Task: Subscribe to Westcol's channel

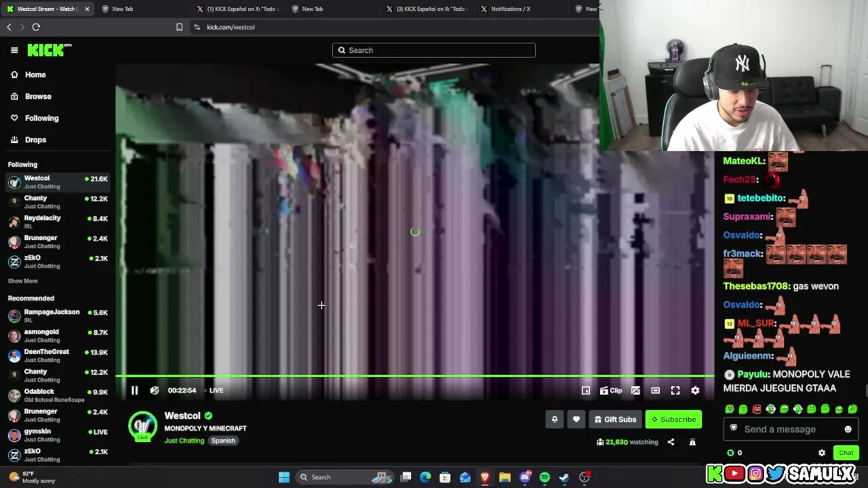Action: tap(673, 420)
